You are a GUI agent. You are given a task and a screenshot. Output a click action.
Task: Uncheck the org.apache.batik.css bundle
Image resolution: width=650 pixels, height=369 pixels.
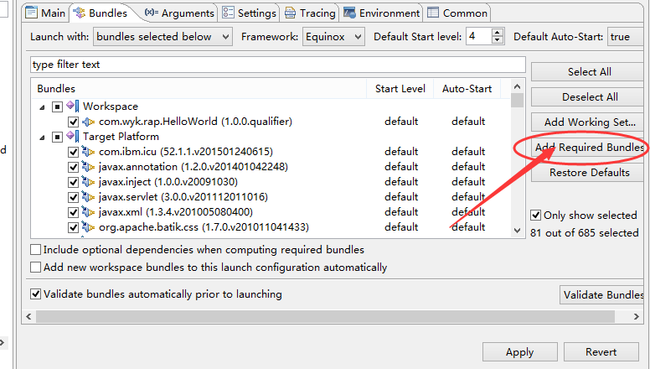click(73, 228)
